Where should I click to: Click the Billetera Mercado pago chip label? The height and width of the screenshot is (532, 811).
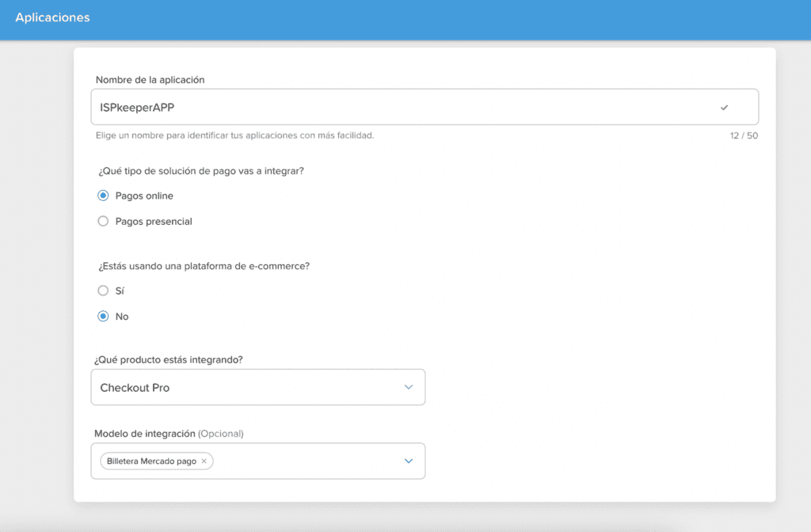pos(151,461)
